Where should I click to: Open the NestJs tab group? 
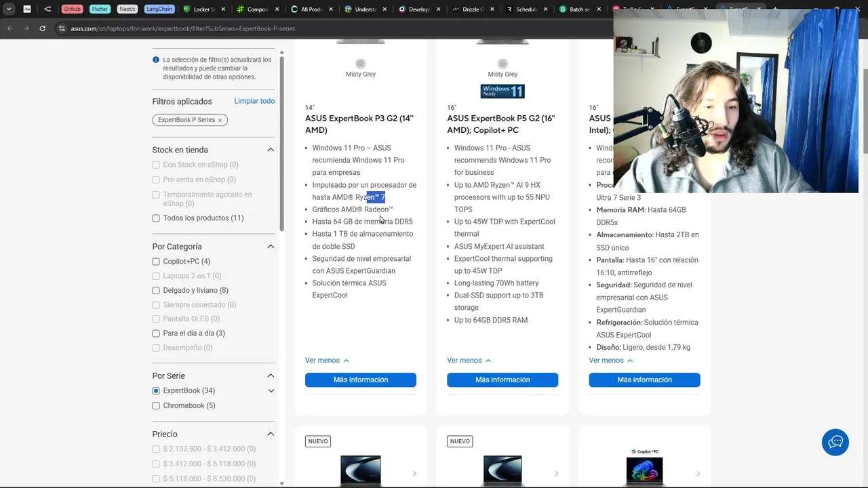coord(127,9)
